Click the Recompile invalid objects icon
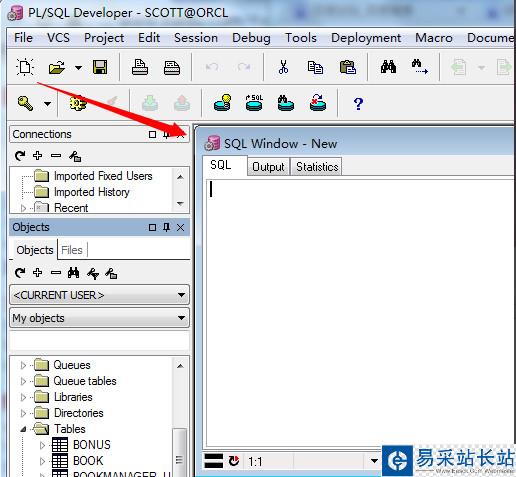Screen dimensions: 516x477 click(318, 103)
